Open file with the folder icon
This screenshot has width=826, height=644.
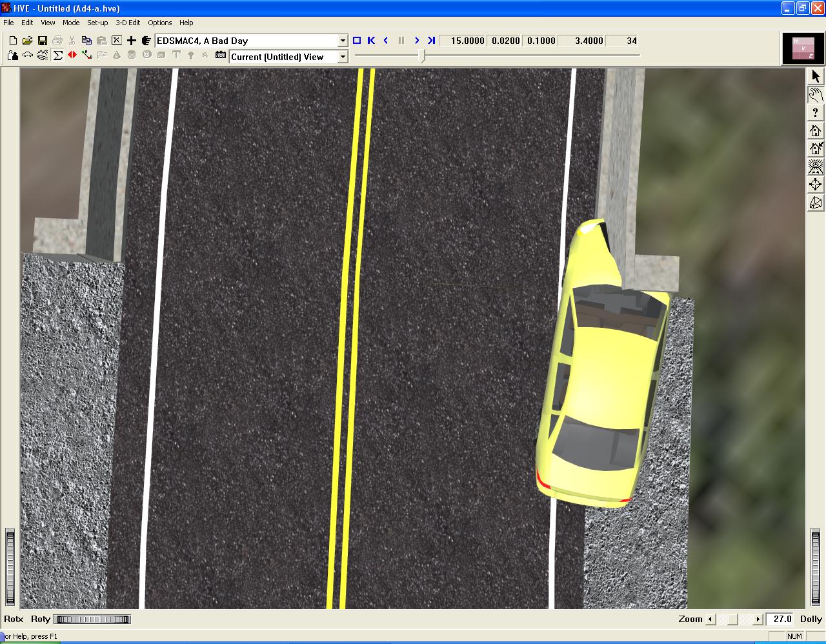pos(28,41)
